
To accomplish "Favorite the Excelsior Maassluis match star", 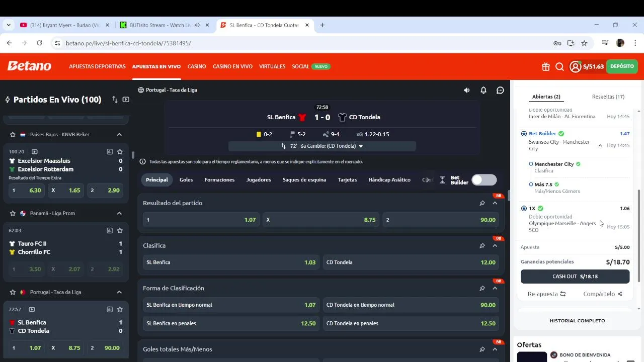I will [120, 151].
